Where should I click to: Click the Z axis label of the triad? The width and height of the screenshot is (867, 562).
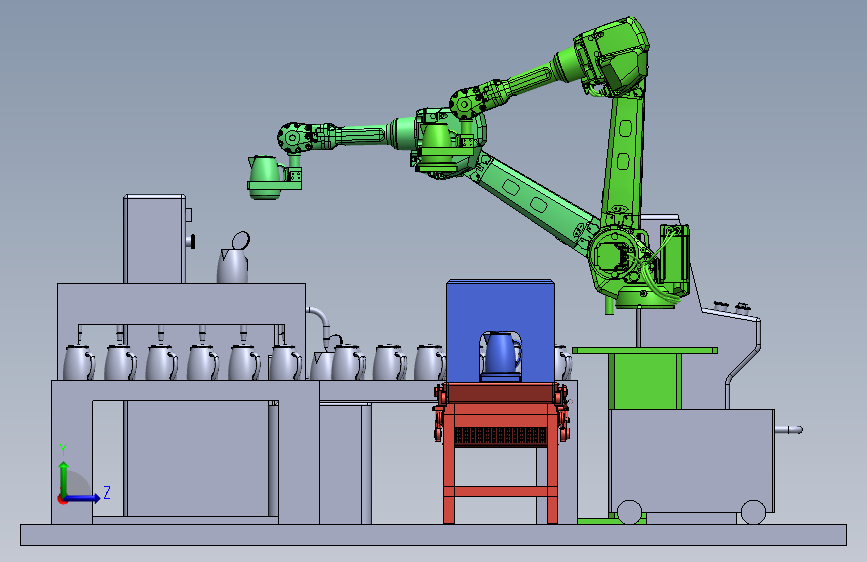pos(107,492)
